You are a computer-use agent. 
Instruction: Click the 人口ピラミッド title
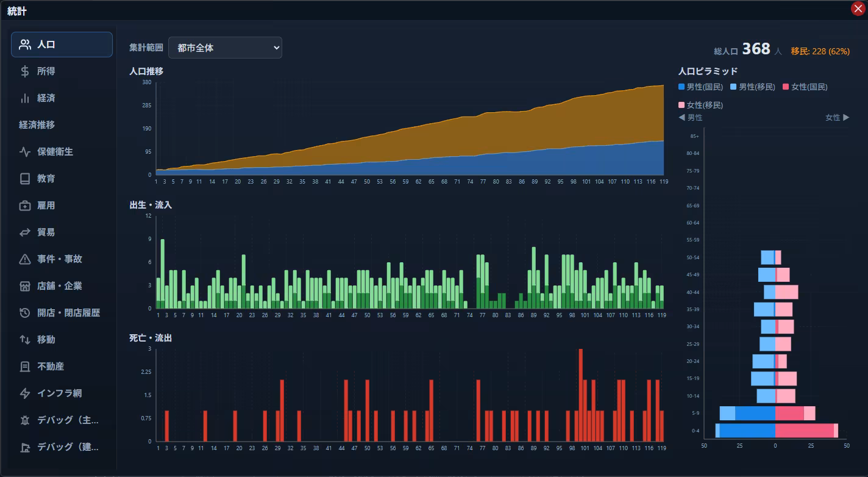pyautogui.click(x=708, y=71)
